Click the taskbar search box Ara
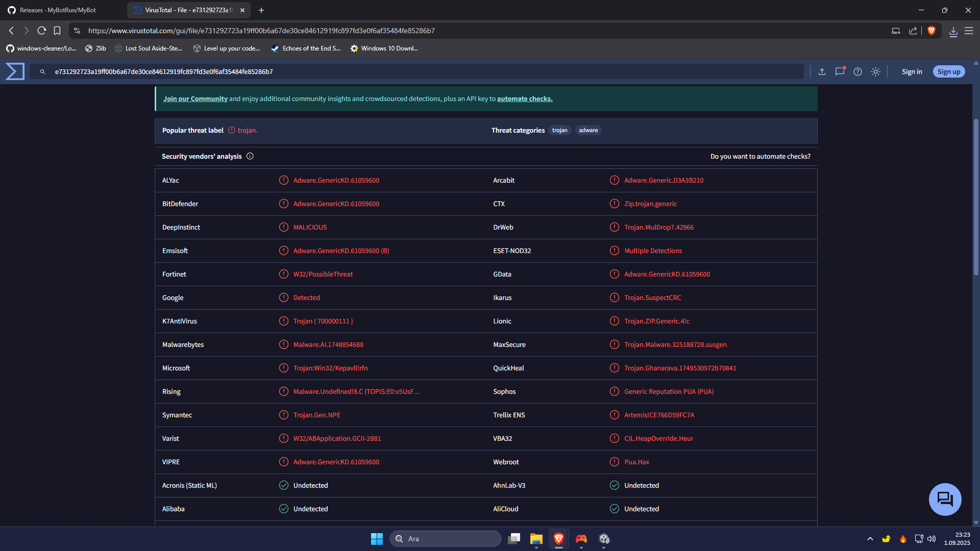This screenshot has width=980, height=551. pos(445,539)
